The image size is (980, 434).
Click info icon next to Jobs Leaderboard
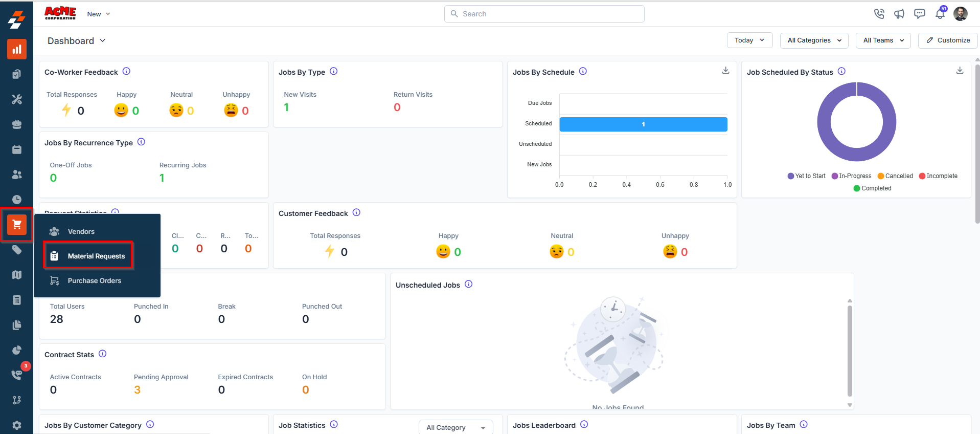(584, 424)
